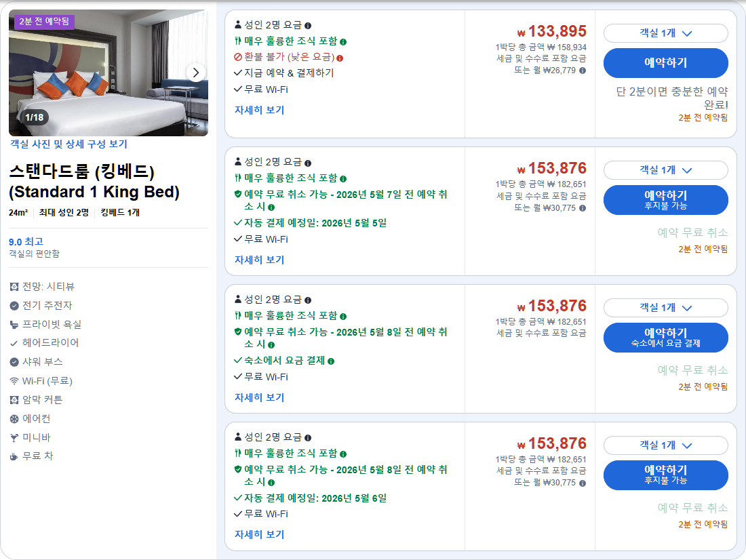This screenshot has height=560, width=746.
Task: Click the hairdryer amenity icon
Action: click(15, 343)
